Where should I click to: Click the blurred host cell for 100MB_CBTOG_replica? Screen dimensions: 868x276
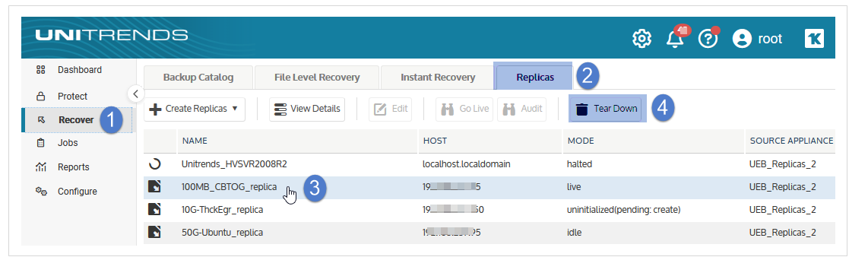click(x=451, y=187)
